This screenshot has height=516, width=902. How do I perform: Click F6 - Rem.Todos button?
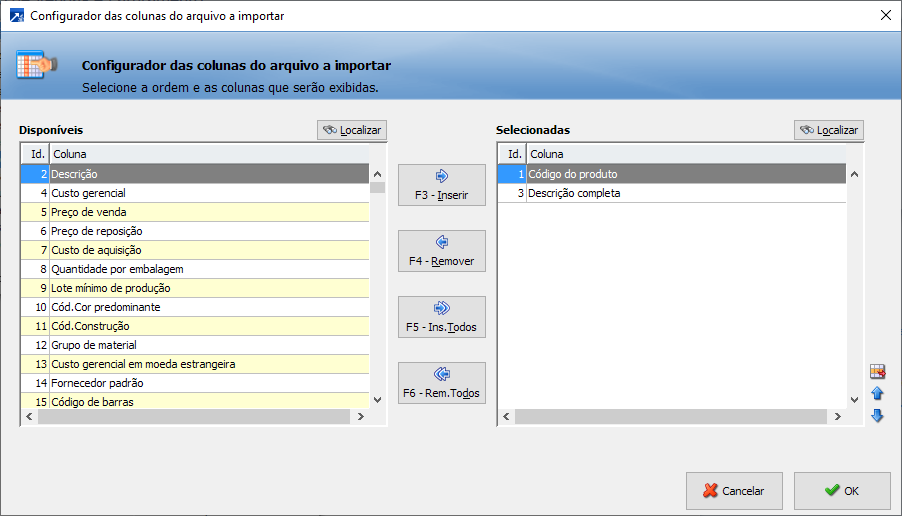[442, 383]
